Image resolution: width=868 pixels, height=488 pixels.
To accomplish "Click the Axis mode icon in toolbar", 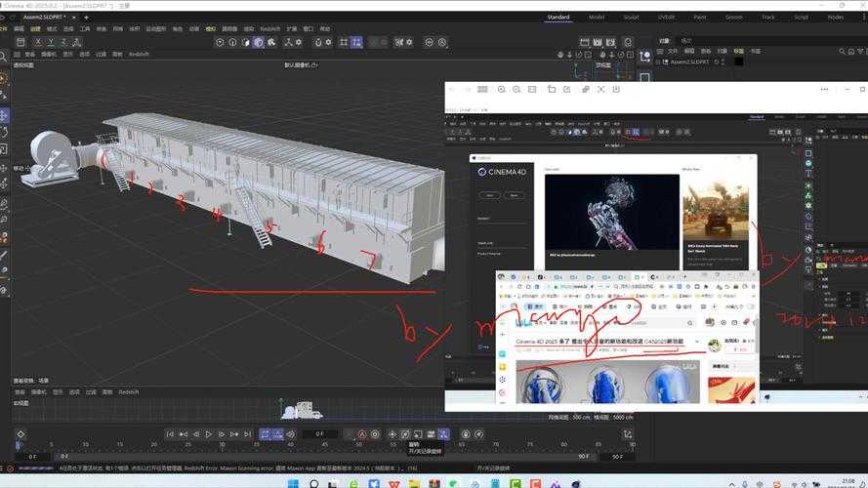I will [288, 42].
